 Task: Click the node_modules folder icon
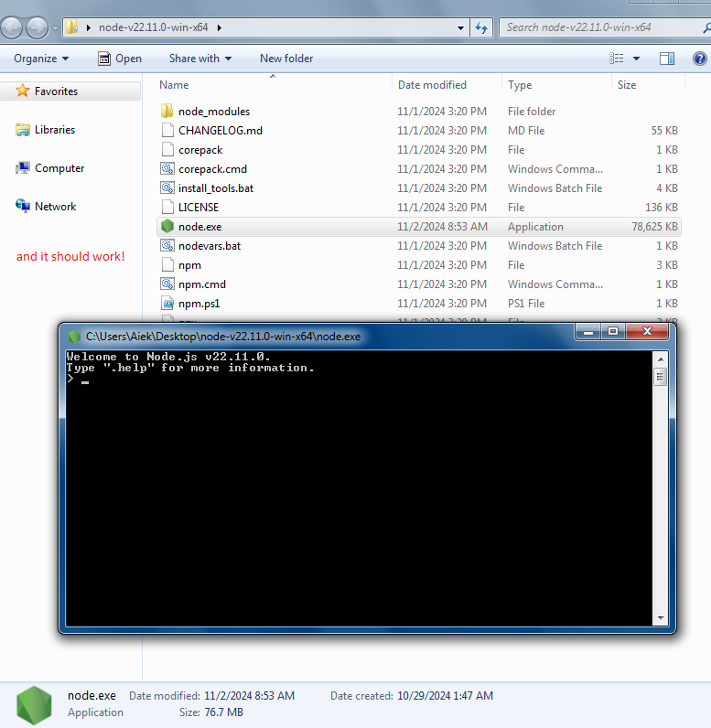167,111
